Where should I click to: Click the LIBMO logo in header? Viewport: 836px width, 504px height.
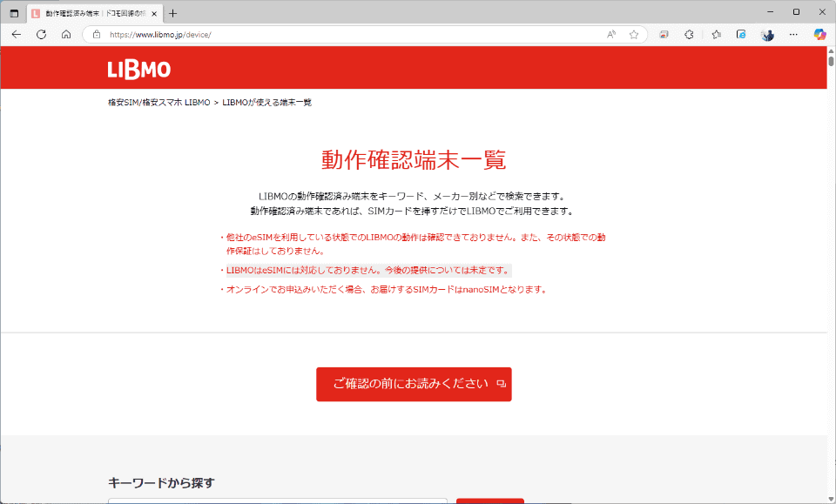click(139, 69)
